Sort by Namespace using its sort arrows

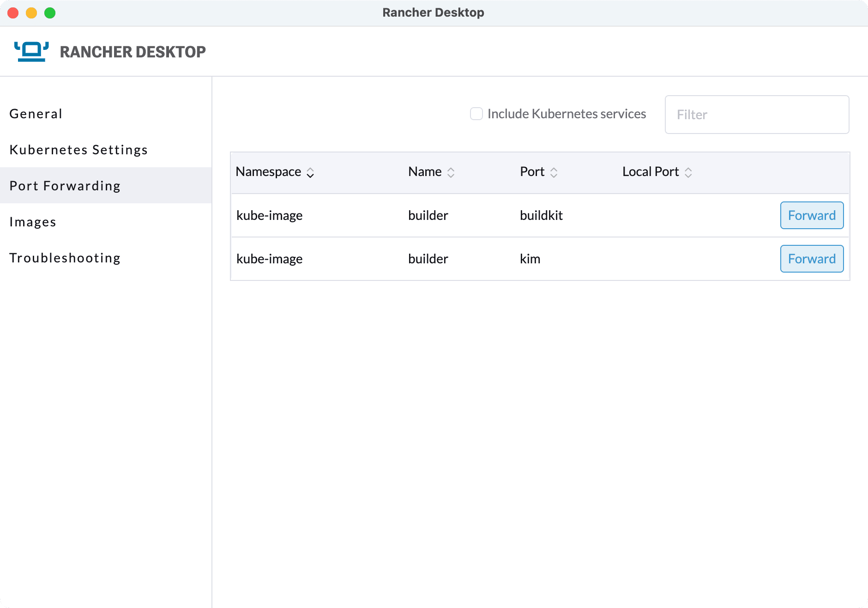(x=310, y=173)
